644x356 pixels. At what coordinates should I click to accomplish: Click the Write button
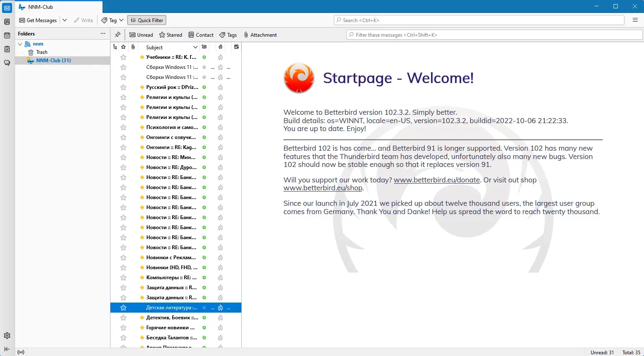(x=84, y=20)
